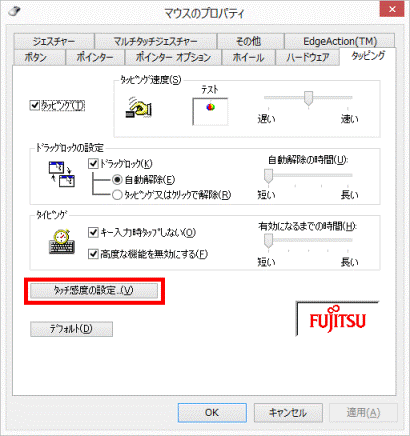Click the typing keyboard stopwatch icon
The image size is (410, 436).
point(62,242)
